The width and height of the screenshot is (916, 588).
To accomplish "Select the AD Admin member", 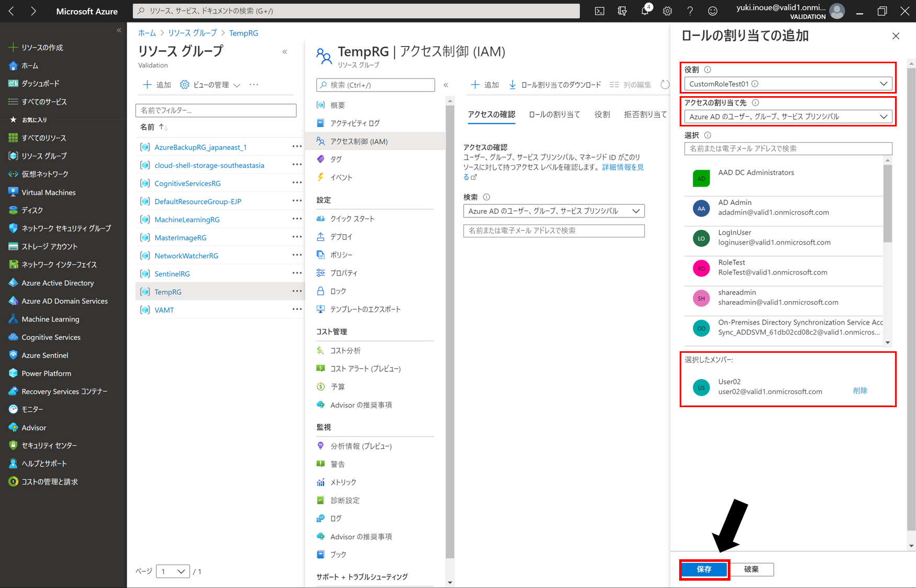I will click(x=783, y=207).
